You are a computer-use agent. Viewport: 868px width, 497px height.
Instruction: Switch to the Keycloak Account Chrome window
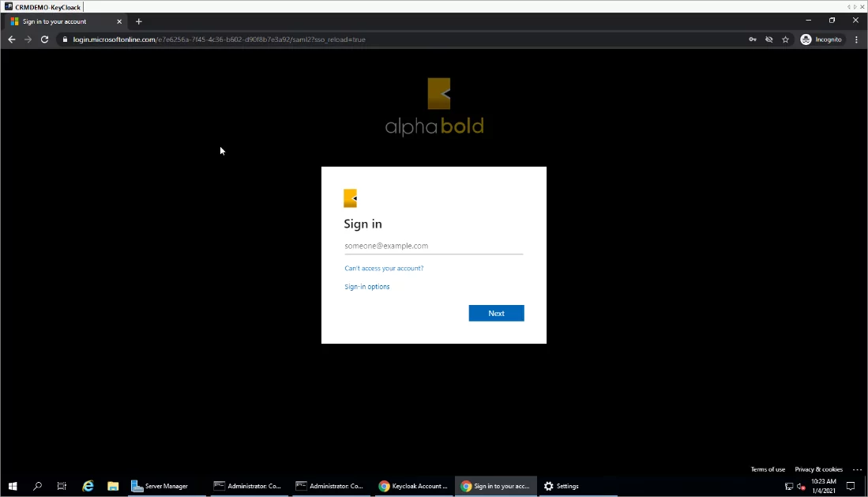tap(413, 486)
